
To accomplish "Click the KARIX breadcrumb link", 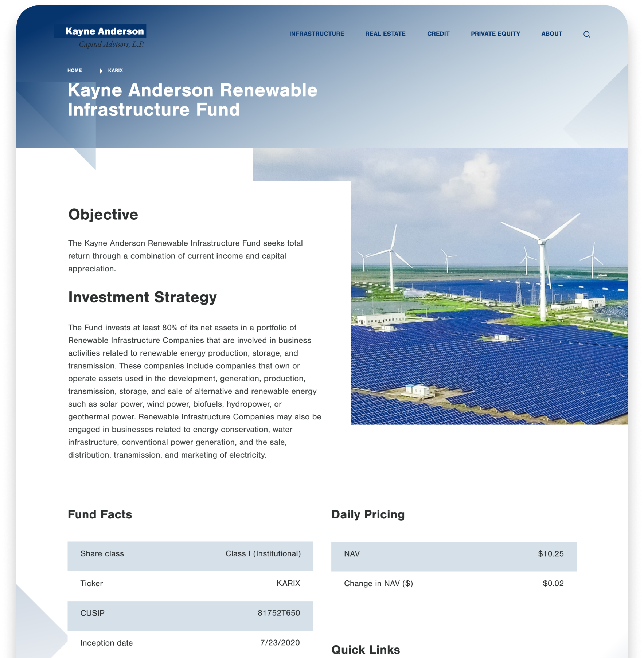I will coord(115,71).
